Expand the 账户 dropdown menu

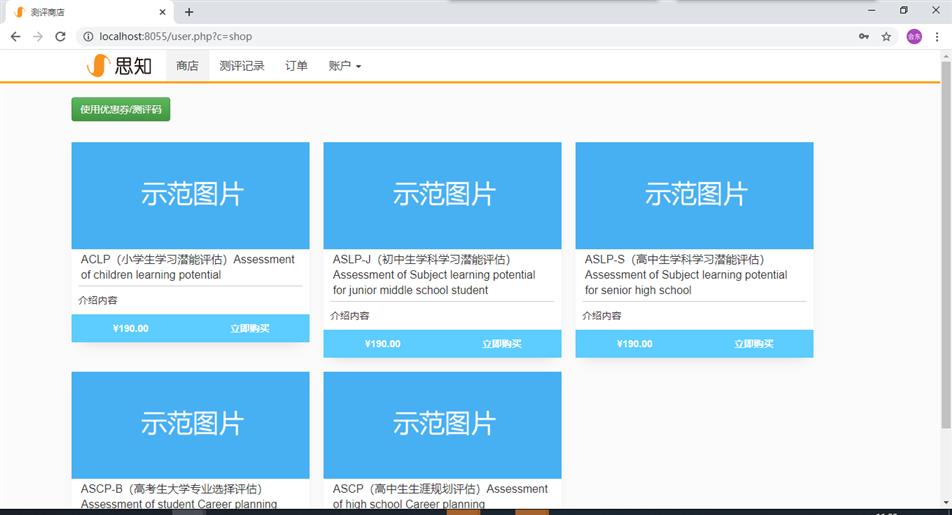pos(344,66)
